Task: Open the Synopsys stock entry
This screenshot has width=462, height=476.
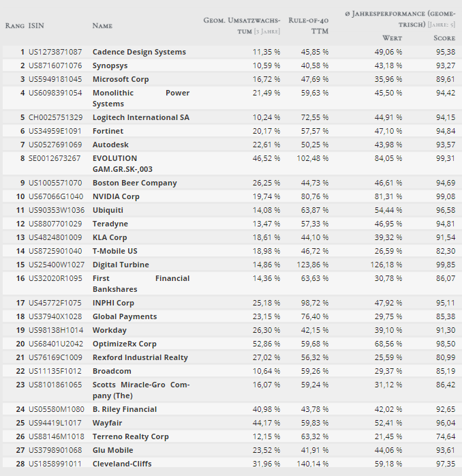Action: (x=110, y=65)
